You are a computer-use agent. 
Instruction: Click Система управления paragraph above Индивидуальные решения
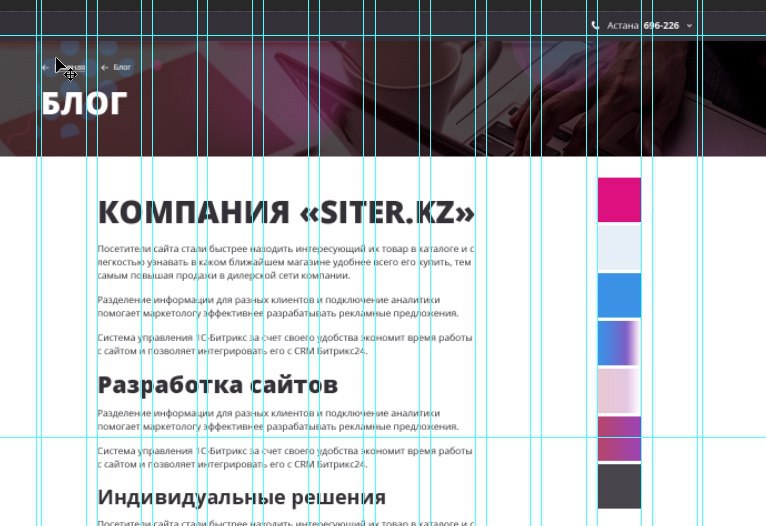[x=285, y=457]
